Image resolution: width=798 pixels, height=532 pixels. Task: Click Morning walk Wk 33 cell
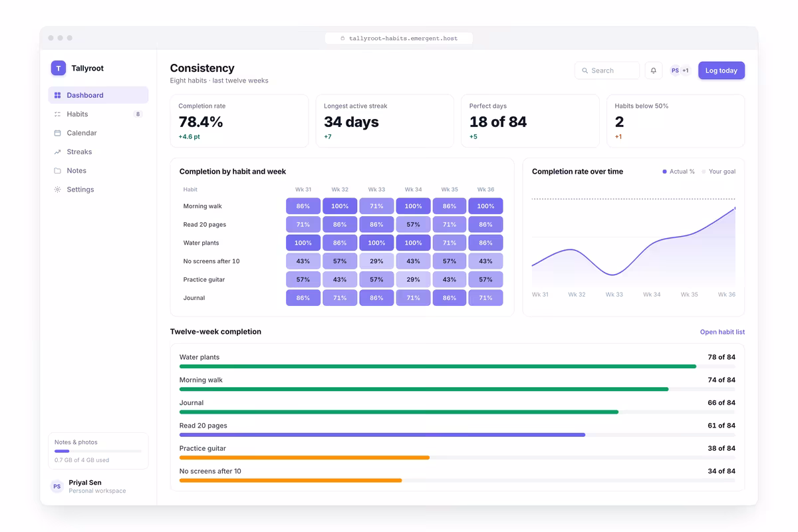376,206
